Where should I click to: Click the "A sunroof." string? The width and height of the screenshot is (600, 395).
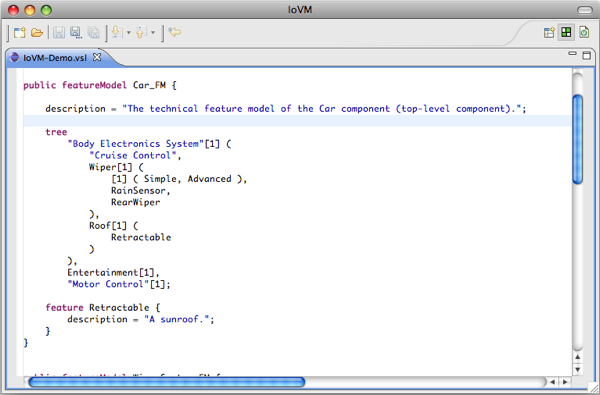pos(177,319)
